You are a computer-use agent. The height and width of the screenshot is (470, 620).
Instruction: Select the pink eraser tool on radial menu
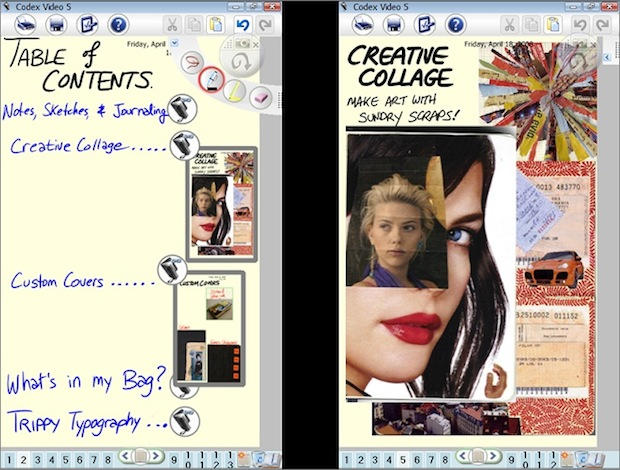(x=258, y=97)
